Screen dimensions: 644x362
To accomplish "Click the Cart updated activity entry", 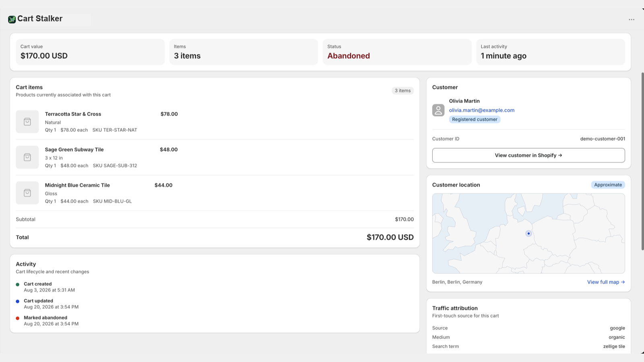I will (51, 304).
